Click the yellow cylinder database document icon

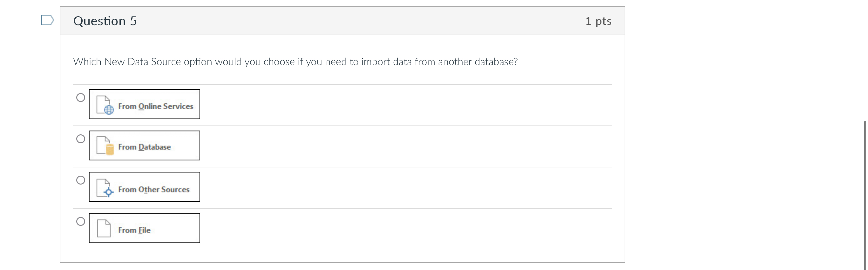click(105, 145)
